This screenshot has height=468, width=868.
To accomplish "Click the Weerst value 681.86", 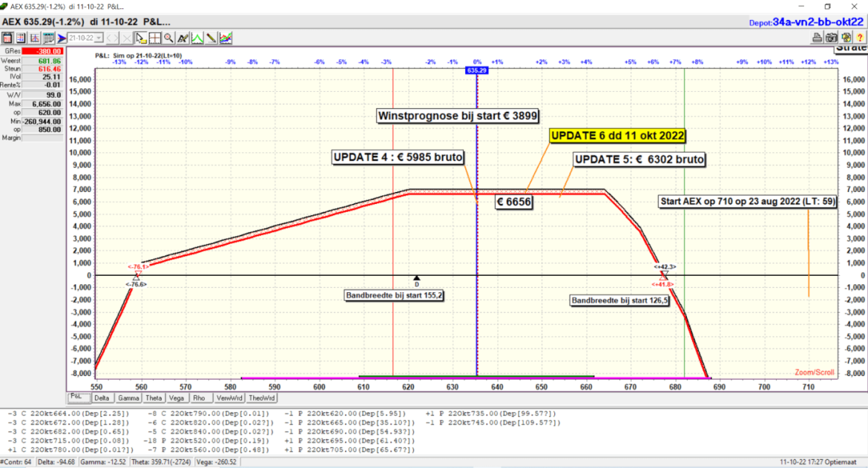I will coord(42,61).
